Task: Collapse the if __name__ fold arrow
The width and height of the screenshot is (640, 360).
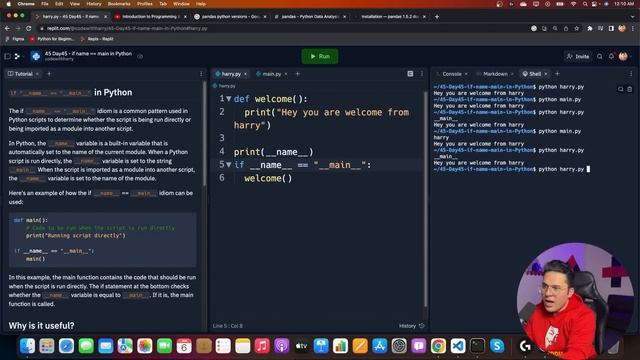Action: (229, 165)
